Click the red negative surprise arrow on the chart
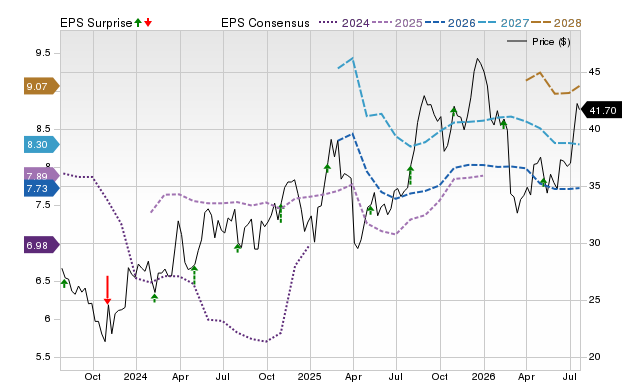Viewport: 640px width, 382px height. [x=107, y=290]
